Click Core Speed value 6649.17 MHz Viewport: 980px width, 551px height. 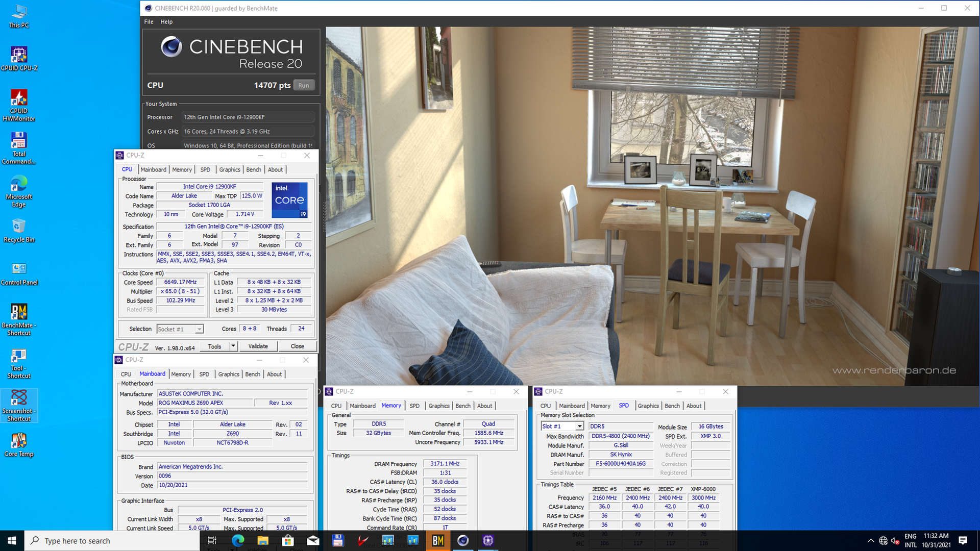click(x=180, y=282)
